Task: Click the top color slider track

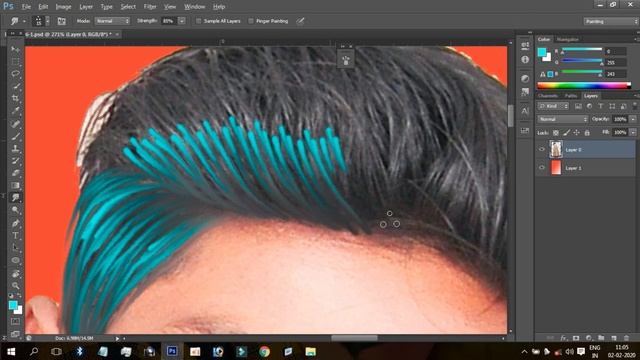Action: click(582, 50)
